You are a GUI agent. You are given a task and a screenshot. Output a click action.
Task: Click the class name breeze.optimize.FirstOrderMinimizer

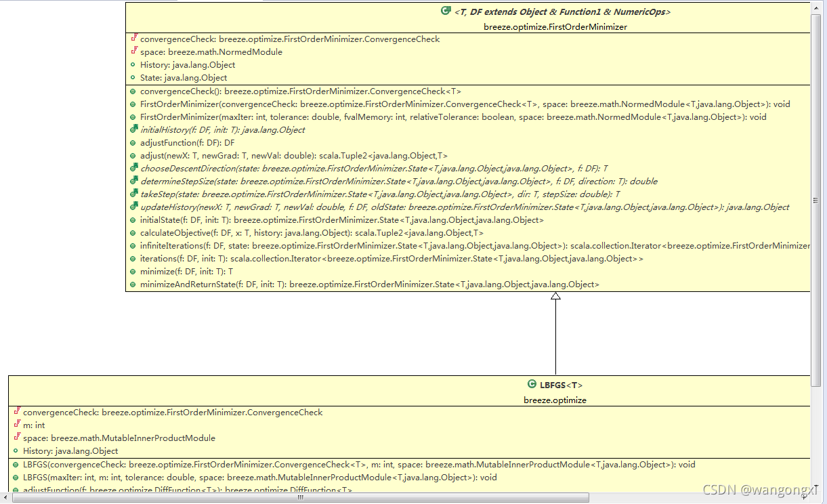(x=555, y=27)
